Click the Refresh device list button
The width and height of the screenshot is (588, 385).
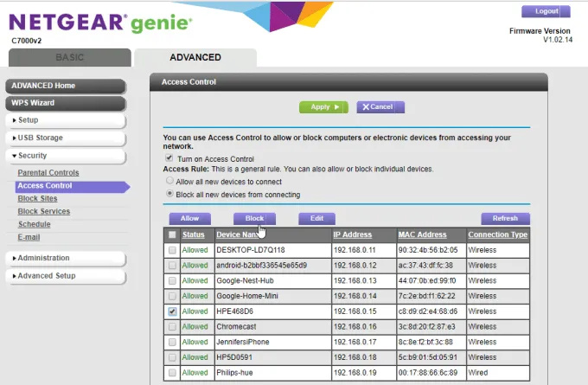(x=505, y=219)
